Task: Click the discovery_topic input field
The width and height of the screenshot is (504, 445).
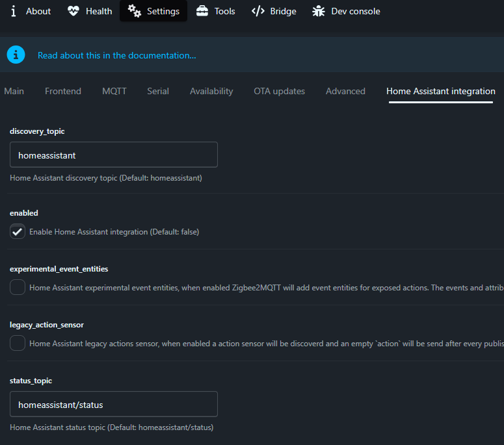Action: [114, 155]
